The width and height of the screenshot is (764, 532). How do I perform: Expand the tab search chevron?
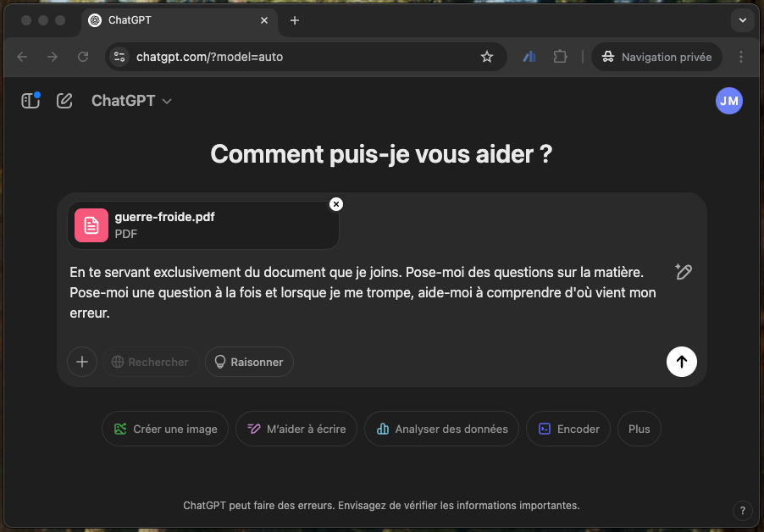[x=742, y=19]
